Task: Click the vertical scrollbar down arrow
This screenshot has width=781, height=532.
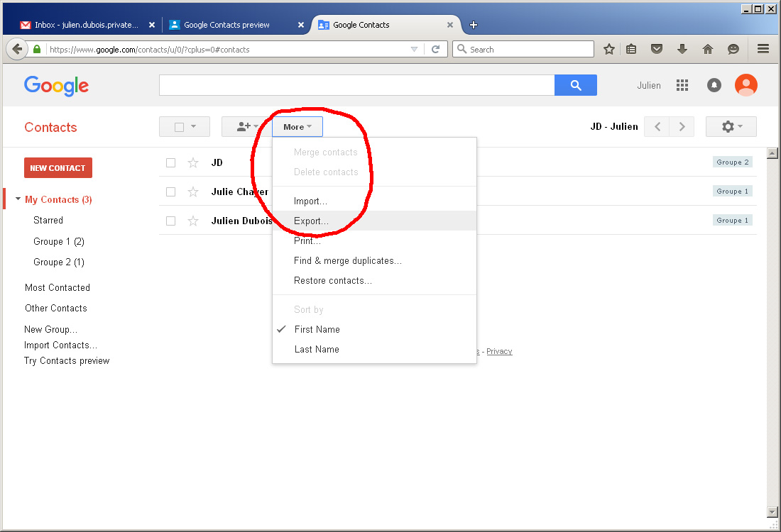Action: (x=772, y=512)
